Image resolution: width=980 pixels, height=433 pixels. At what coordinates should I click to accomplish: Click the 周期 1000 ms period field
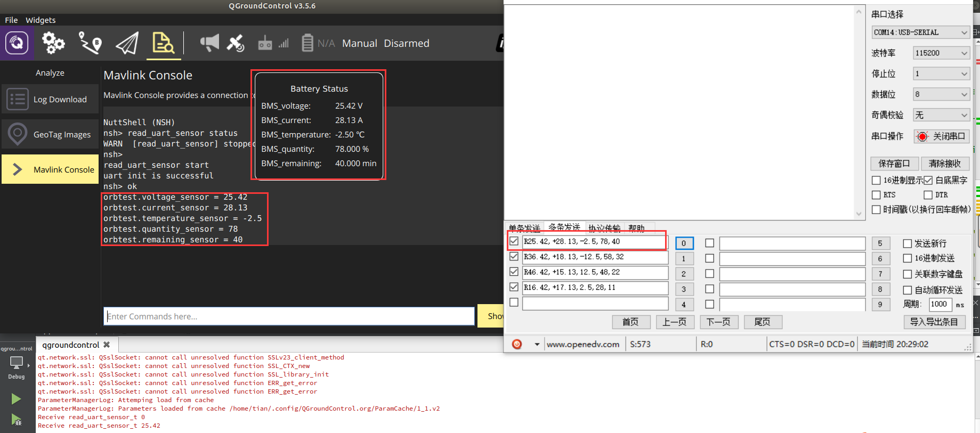[940, 304]
